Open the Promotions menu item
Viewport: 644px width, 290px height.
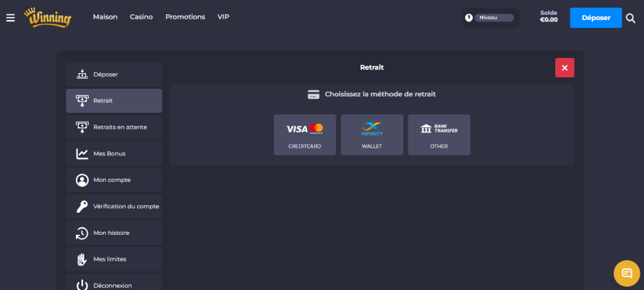point(185,17)
